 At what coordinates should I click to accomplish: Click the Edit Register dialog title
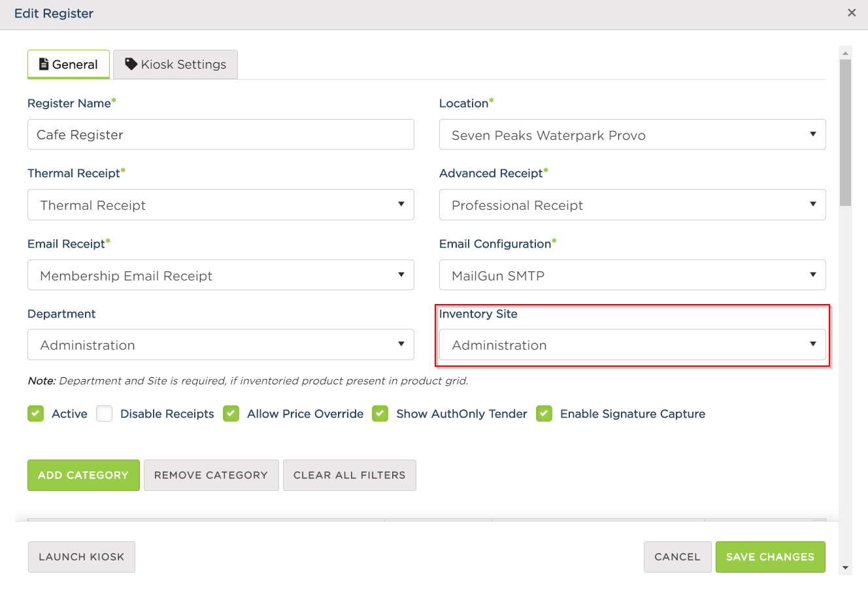coord(54,13)
